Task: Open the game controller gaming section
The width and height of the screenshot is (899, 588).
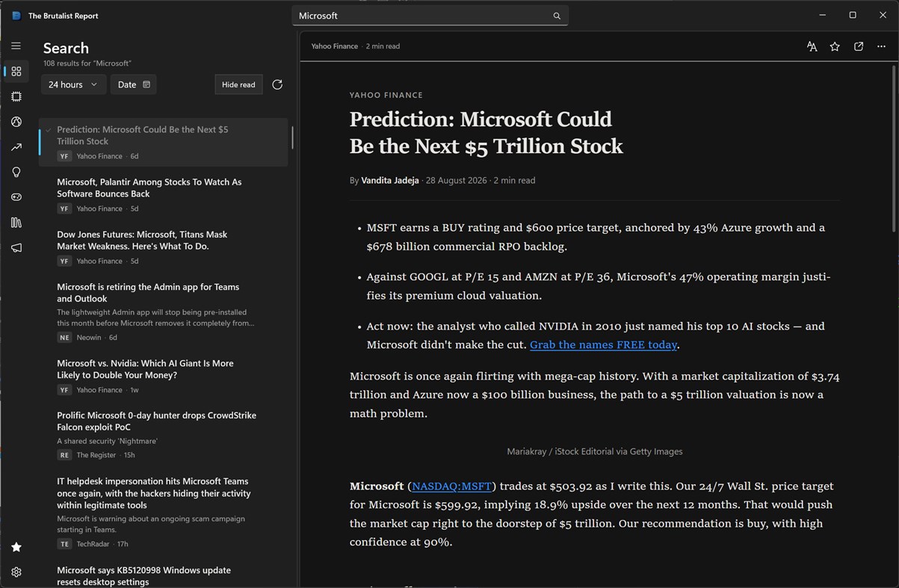Action: point(16,197)
